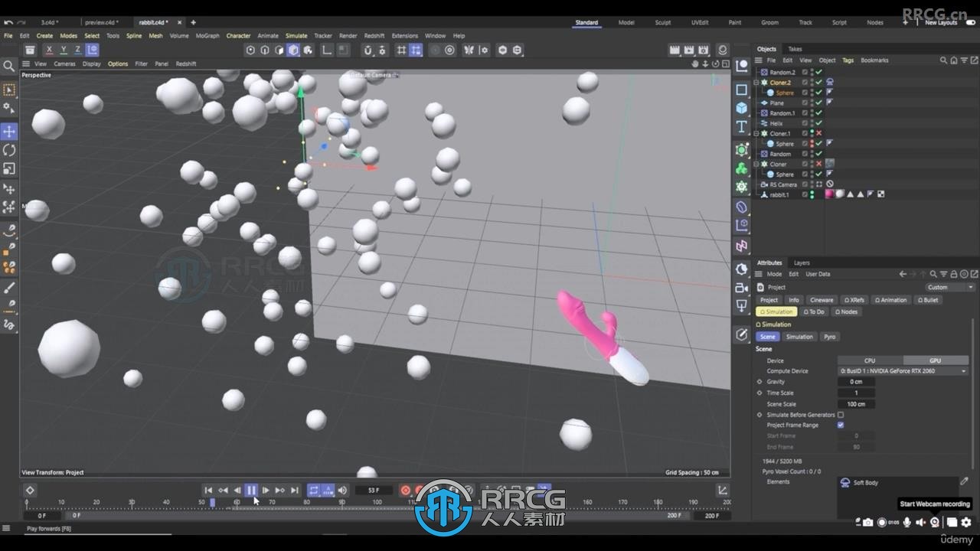Viewport: 980px width, 551px height.
Task: Enable Simulate Before Generators checkbox
Action: 841,415
